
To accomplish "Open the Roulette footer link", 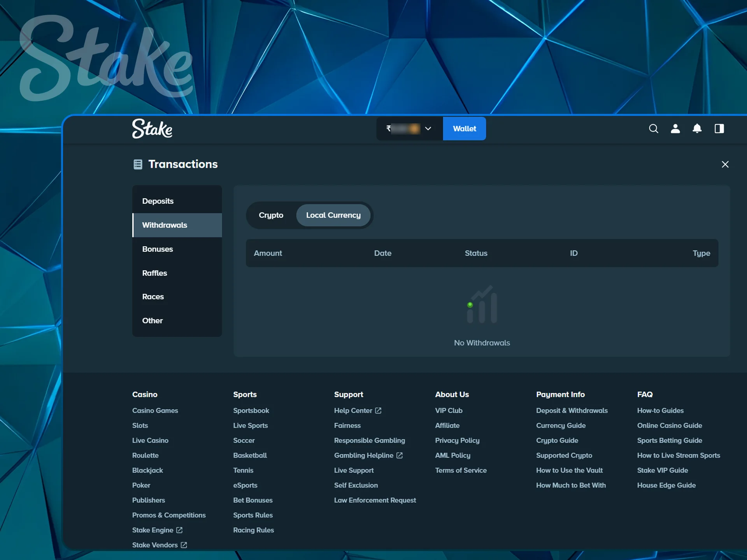I will coord(146,455).
